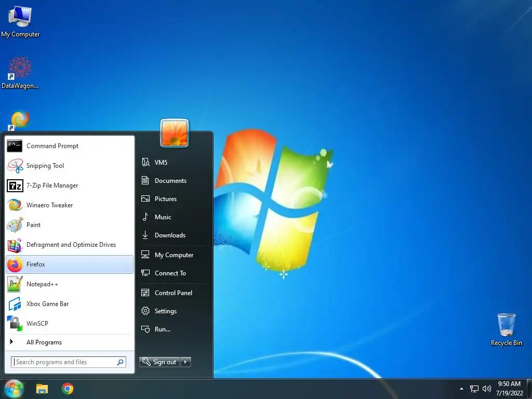The height and width of the screenshot is (399, 532).
Task: Launch Winaero Tweaker from start menu
Action: point(70,205)
